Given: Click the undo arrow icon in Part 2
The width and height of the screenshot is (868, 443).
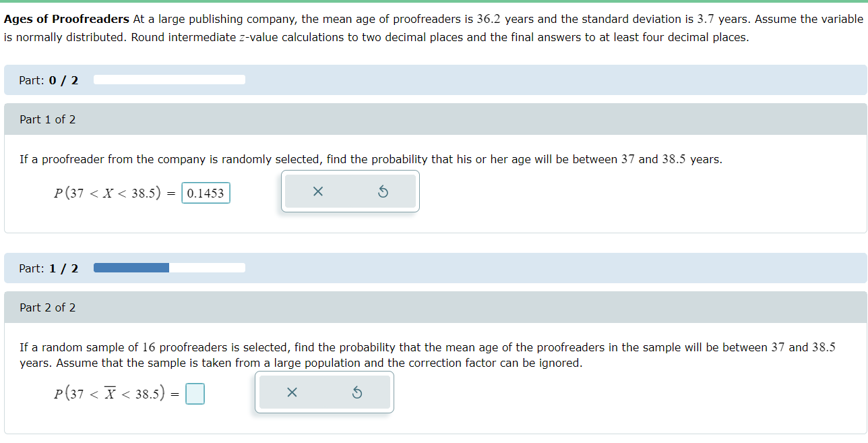Looking at the screenshot, I should (x=357, y=392).
